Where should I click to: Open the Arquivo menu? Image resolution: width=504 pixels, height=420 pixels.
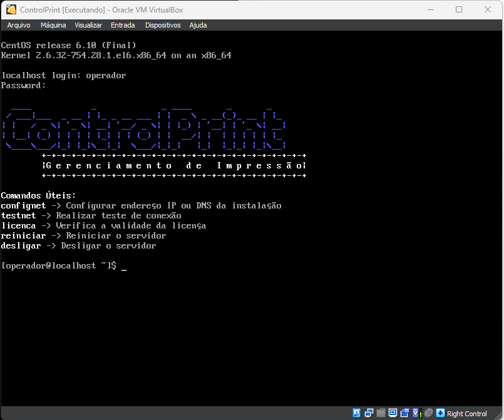pyautogui.click(x=19, y=25)
